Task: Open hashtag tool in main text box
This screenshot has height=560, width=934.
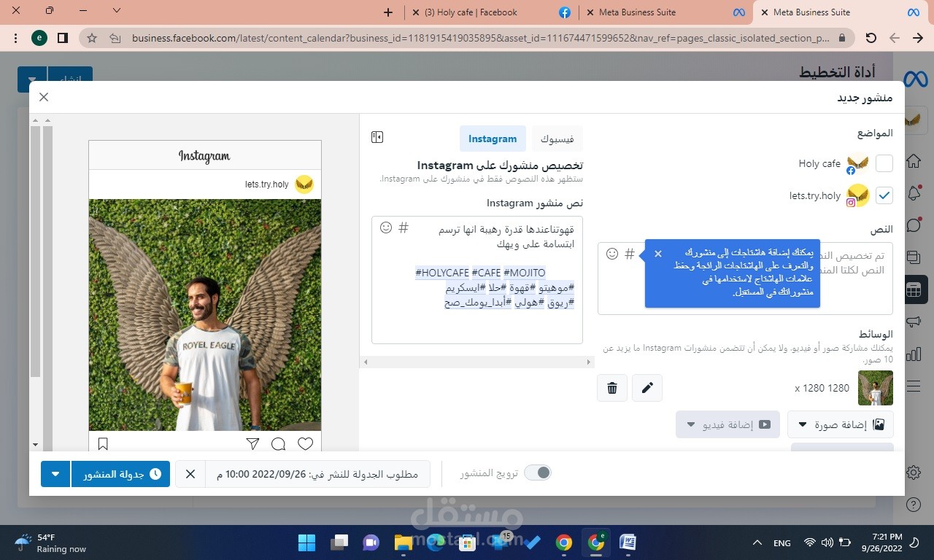Action: [x=630, y=254]
